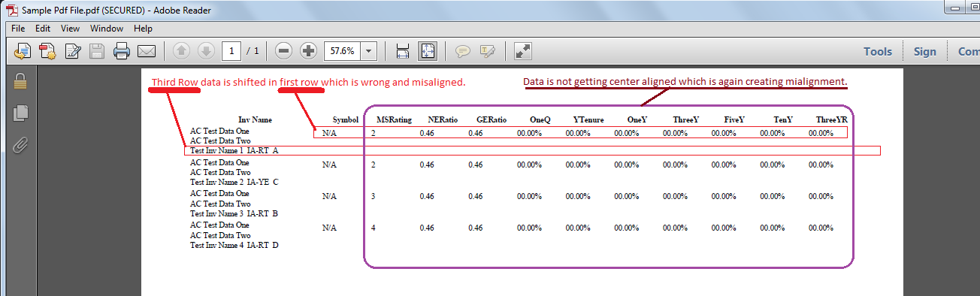Open the File menu
The image size is (980, 296).
[19, 29]
